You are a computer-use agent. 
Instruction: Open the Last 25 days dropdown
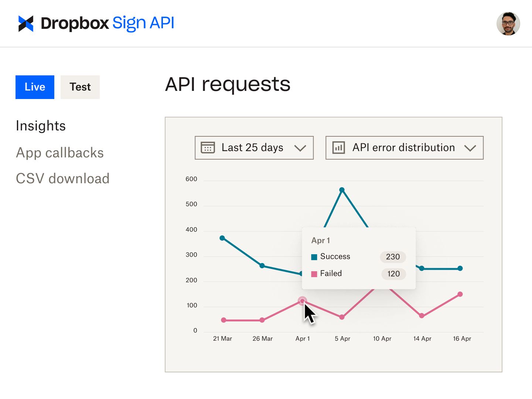(x=254, y=147)
